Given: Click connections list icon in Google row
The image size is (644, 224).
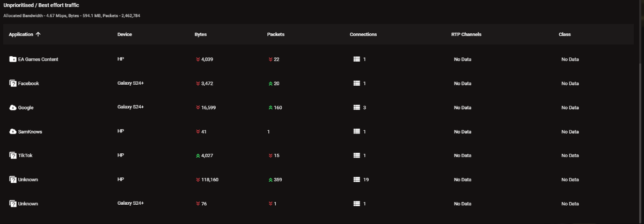Looking at the screenshot, I should click(356, 108).
